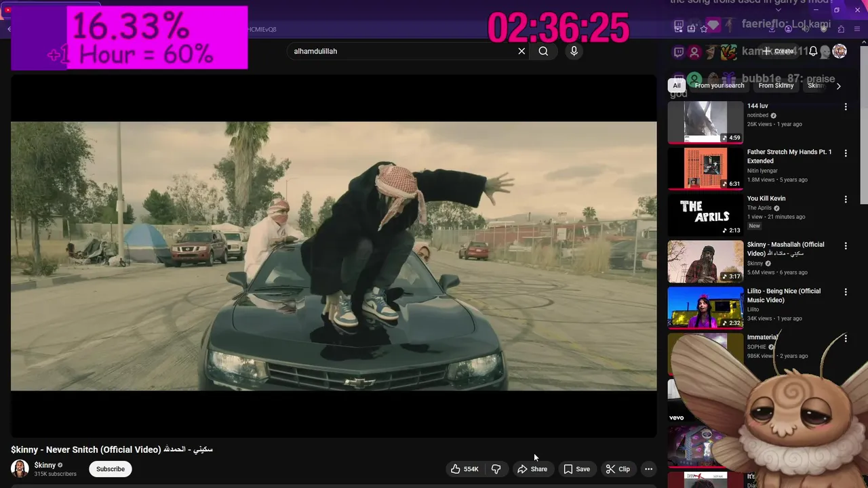868x488 pixels.
Task: Click the Immaterial video title
Action: pos(762,338)
